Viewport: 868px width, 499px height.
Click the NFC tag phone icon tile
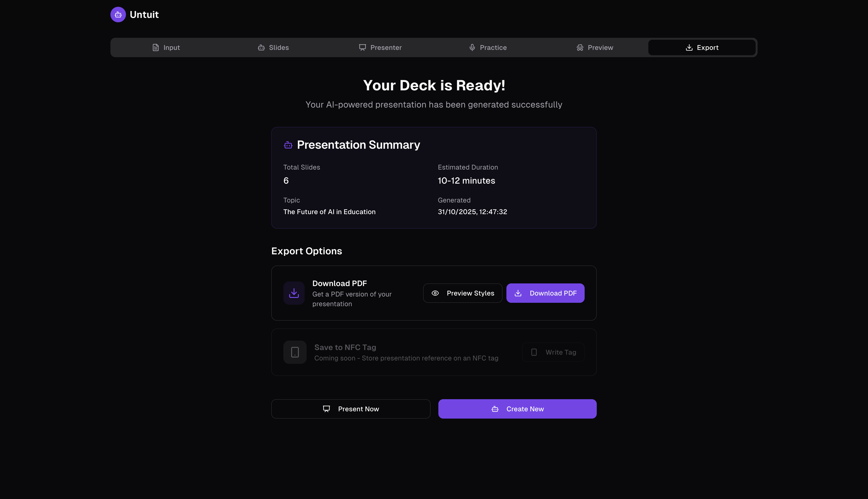coord(294,352)
